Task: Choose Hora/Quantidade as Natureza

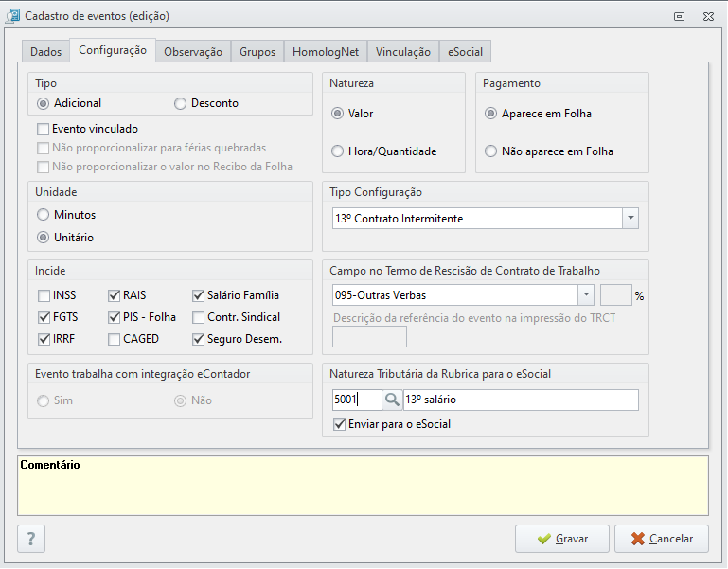Action: pos(337,151)
